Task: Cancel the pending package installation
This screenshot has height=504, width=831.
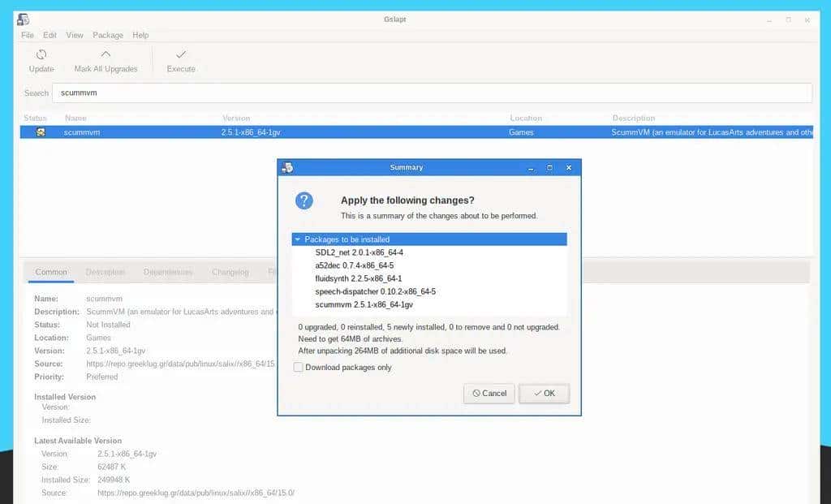Action: coord(489,394)
